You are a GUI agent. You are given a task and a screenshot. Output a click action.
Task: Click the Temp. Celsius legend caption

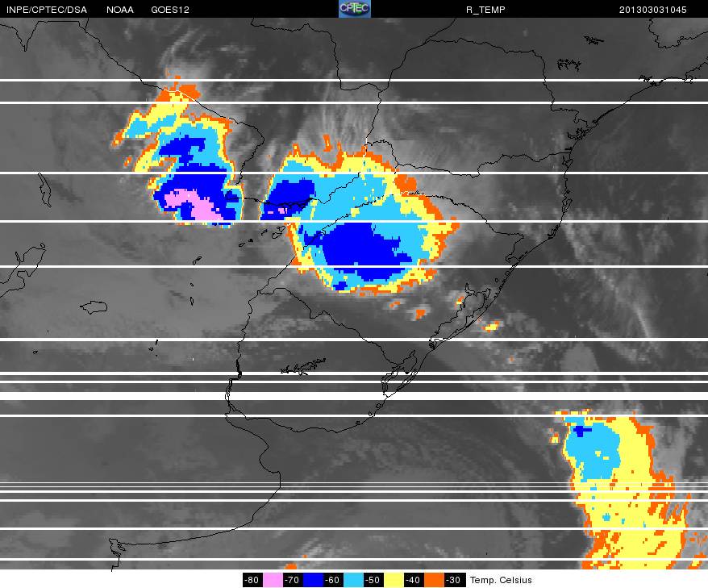(501, 580)
